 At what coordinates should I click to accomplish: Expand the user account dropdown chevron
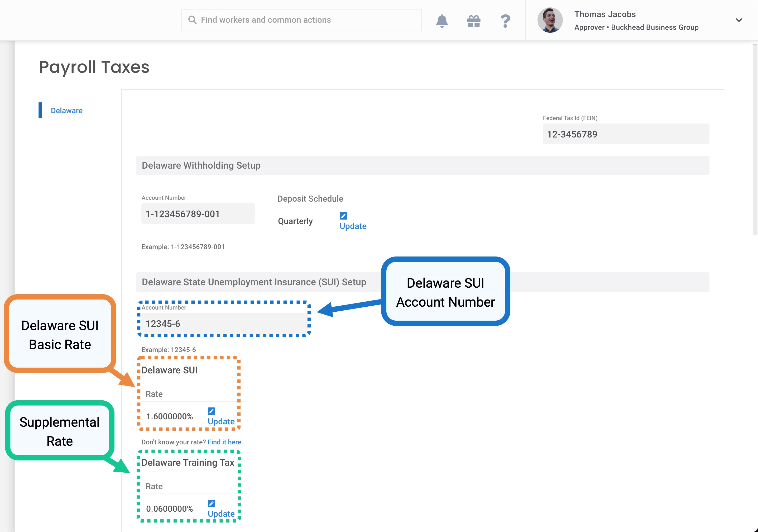(x=739, y=20)
